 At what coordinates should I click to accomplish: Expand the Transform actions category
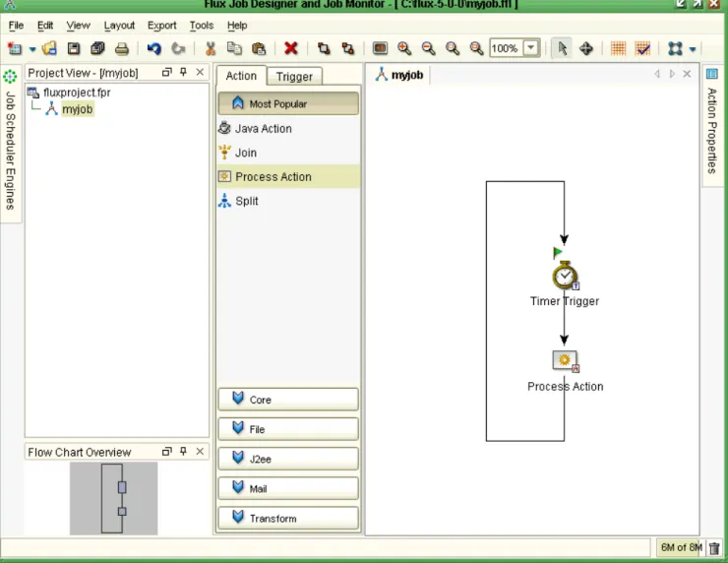click(x=288, y=519)
